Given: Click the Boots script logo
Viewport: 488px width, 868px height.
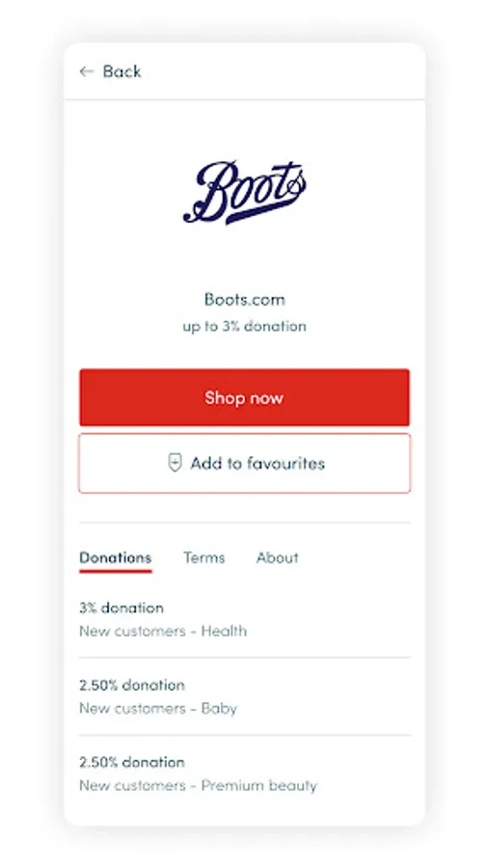Looking at the screenshot, I should (x=244, y=192).
